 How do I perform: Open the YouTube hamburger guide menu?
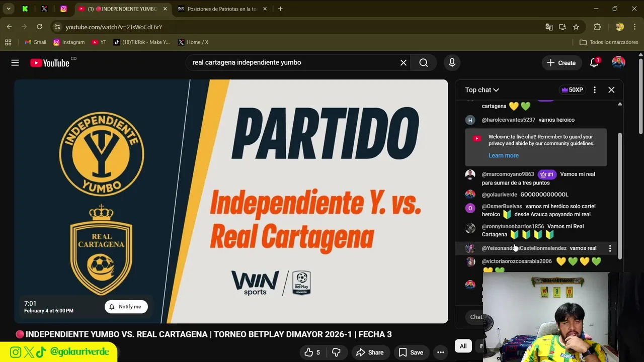pos(15,63)
